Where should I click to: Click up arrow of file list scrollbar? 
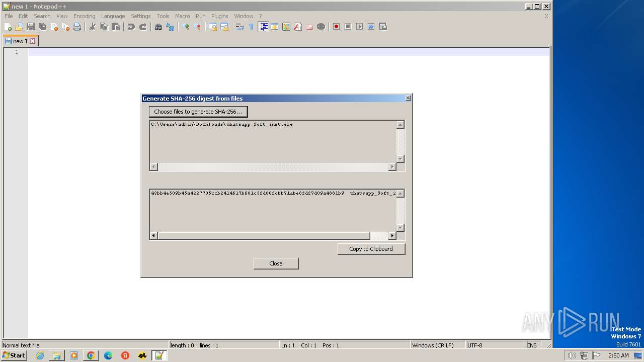pyautogui.click(x=400, y=125)
